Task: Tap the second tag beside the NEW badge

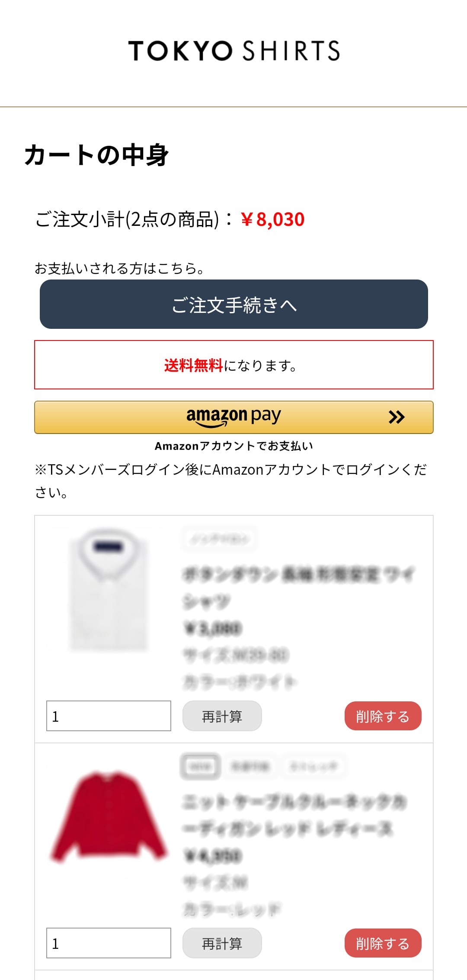Action: click(x=250, y=767)
